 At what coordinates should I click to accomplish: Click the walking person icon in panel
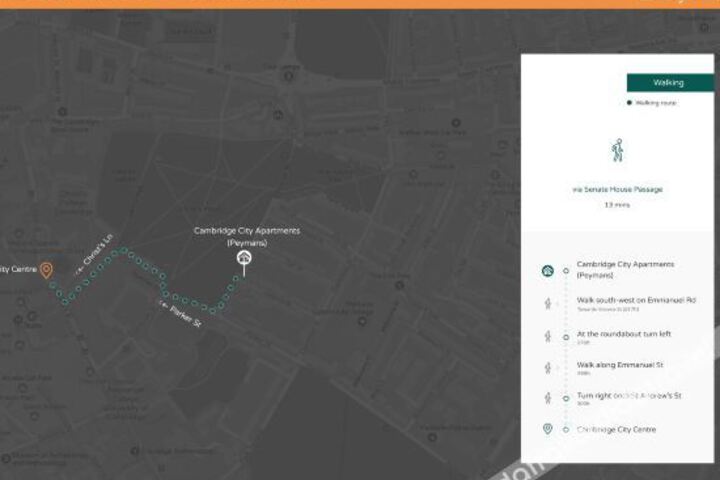[617, 150]
